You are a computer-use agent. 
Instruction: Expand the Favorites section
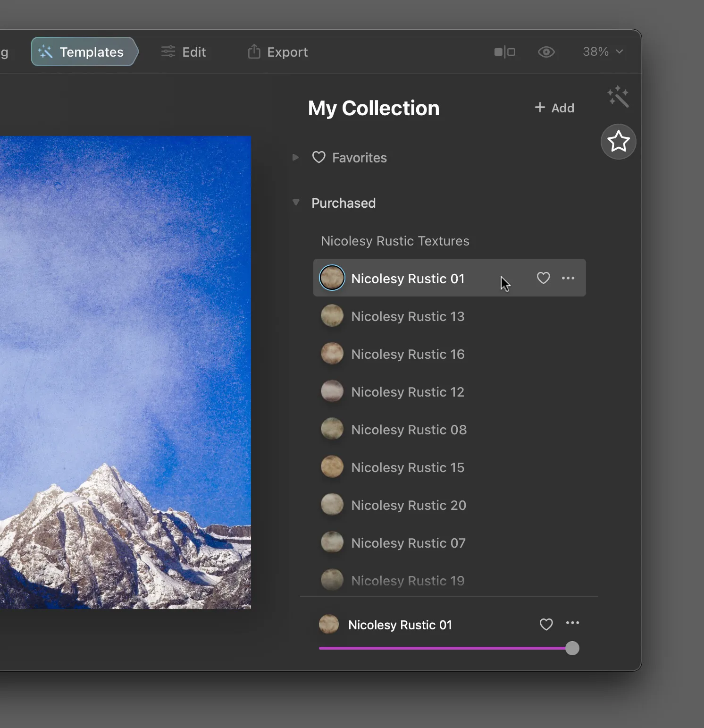point(295,158)
